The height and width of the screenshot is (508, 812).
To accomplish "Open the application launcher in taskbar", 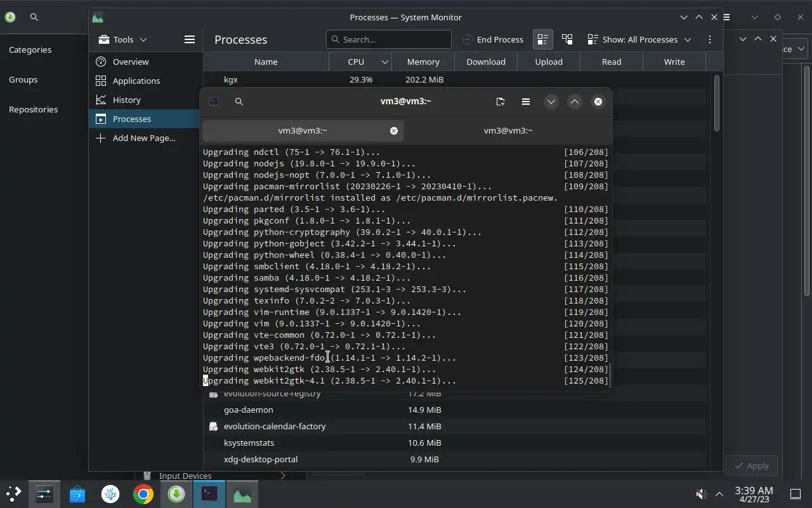I will 13,493.
